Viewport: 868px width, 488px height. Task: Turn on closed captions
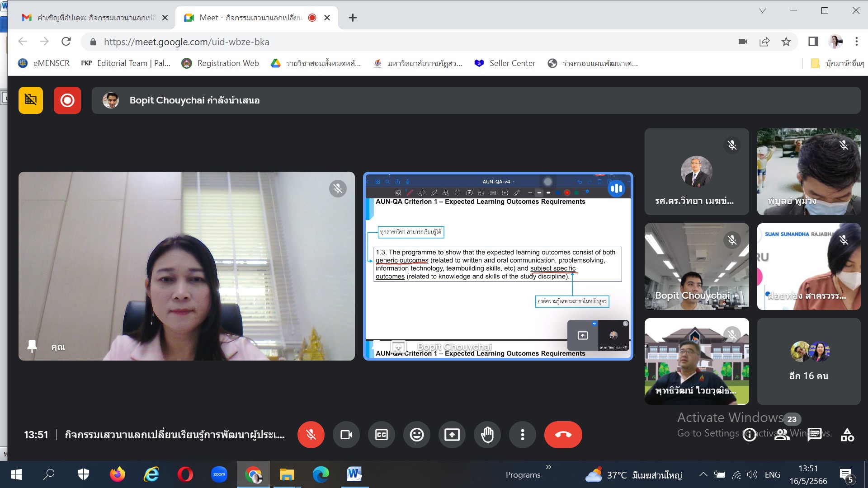coord(381,435)
